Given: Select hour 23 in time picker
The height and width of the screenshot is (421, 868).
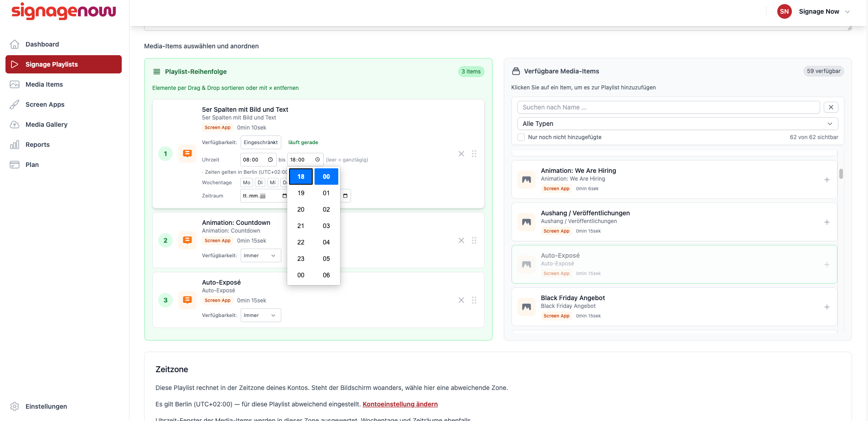Looking at the screenshot, I should click(x=301, y=259).
